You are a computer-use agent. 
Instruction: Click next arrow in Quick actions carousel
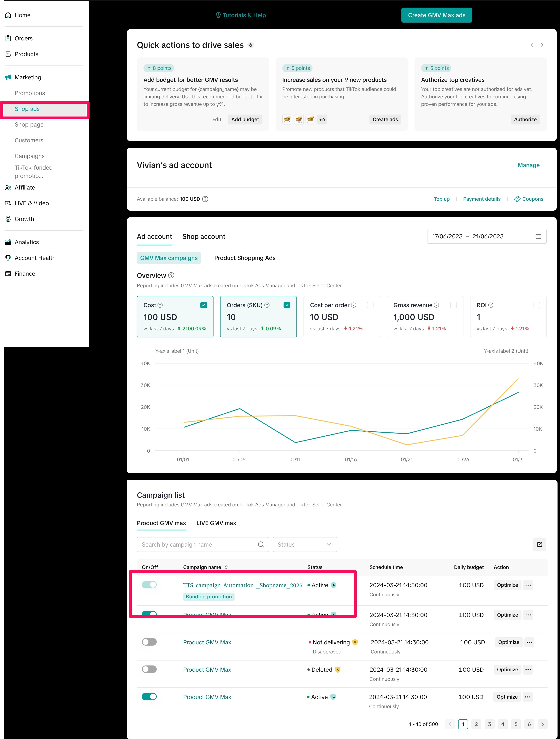click(541, 45)
